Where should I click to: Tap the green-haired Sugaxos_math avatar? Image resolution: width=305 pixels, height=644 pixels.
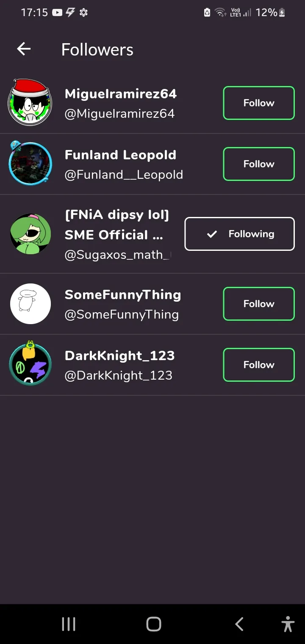pos(30,234)
